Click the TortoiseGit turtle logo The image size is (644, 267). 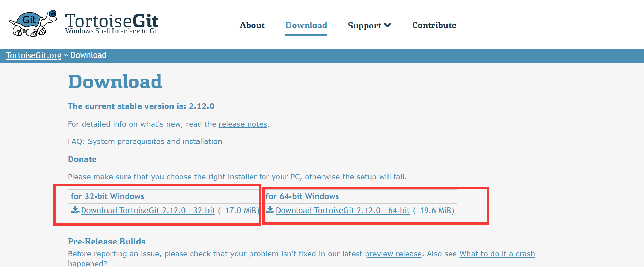pos(33,23)
